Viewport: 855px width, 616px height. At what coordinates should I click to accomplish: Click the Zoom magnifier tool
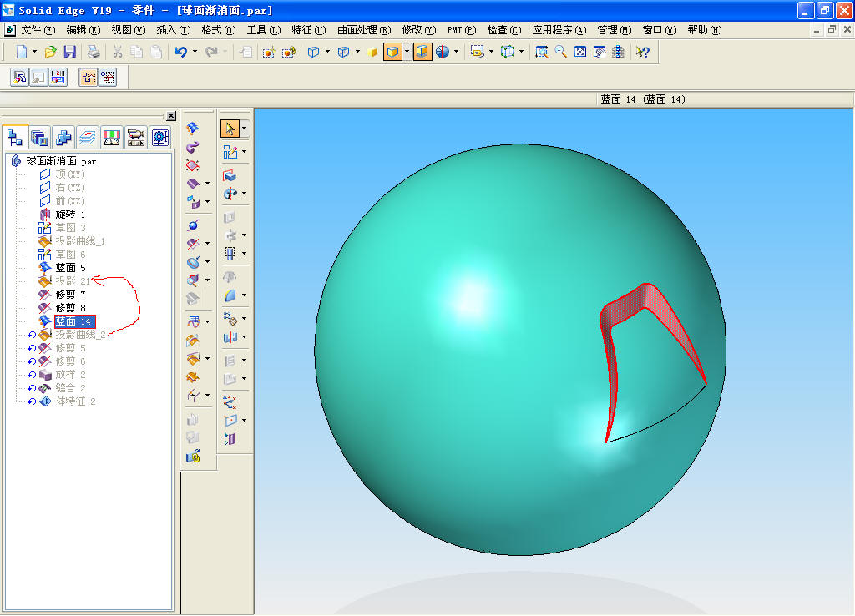click(x=560, y=52)
